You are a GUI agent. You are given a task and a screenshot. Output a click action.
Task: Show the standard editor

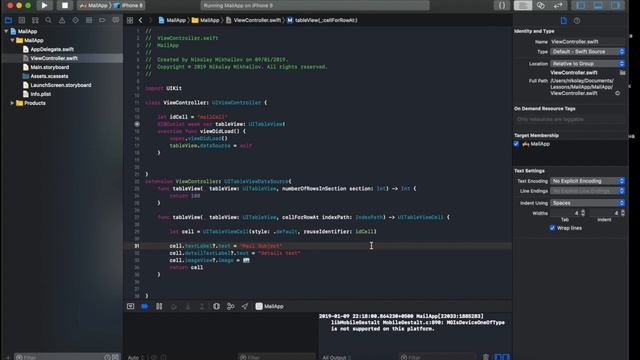[522, 5]
